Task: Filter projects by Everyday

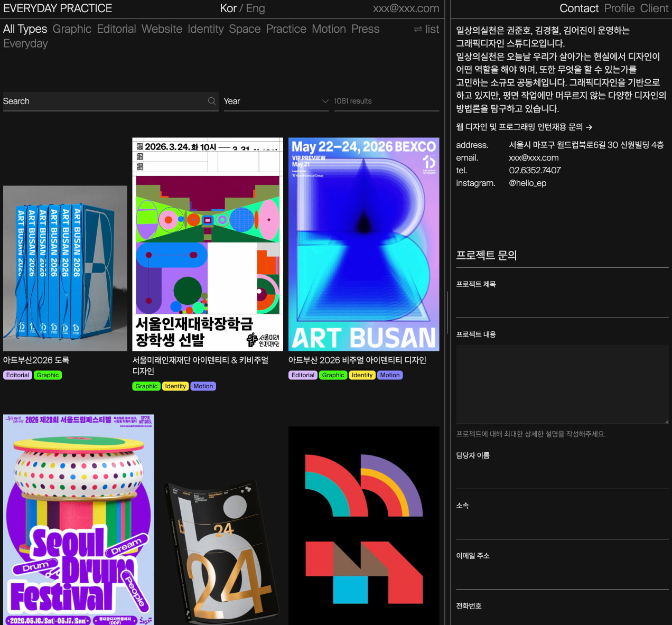Action: click(x=25, y=43)
